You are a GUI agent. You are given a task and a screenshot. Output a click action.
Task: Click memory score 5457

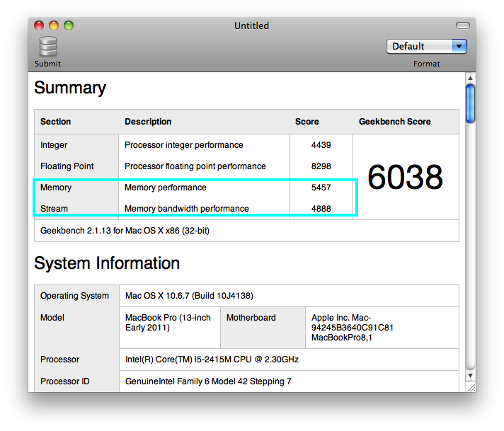click(x=321, y=188)
